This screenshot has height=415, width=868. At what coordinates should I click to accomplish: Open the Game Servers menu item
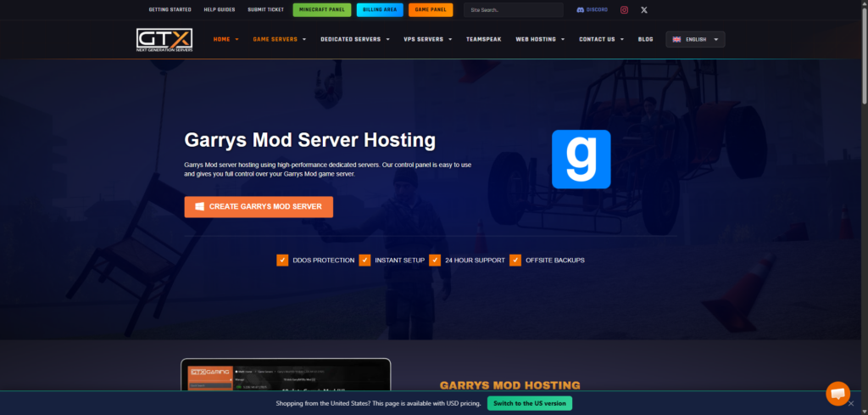coord(275,39)
